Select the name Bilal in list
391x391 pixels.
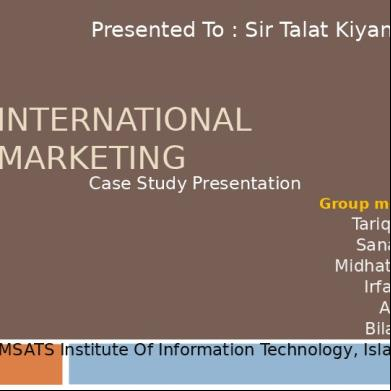click(x=378, y=329)
